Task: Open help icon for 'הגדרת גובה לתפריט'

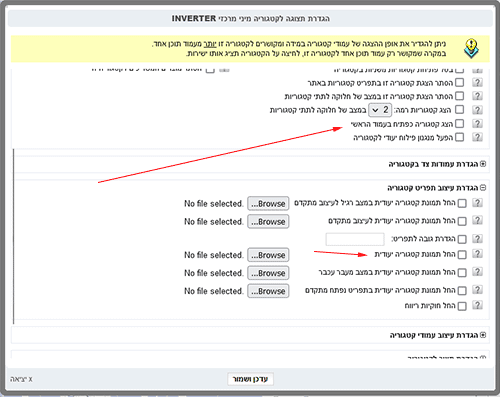Action: pyautogui.click(x=477, y=239)
